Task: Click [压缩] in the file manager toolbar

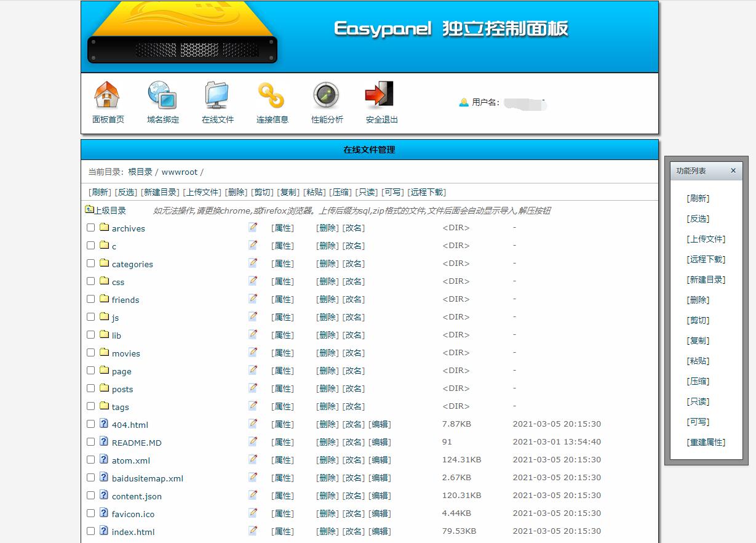Action: click(341, 192)
